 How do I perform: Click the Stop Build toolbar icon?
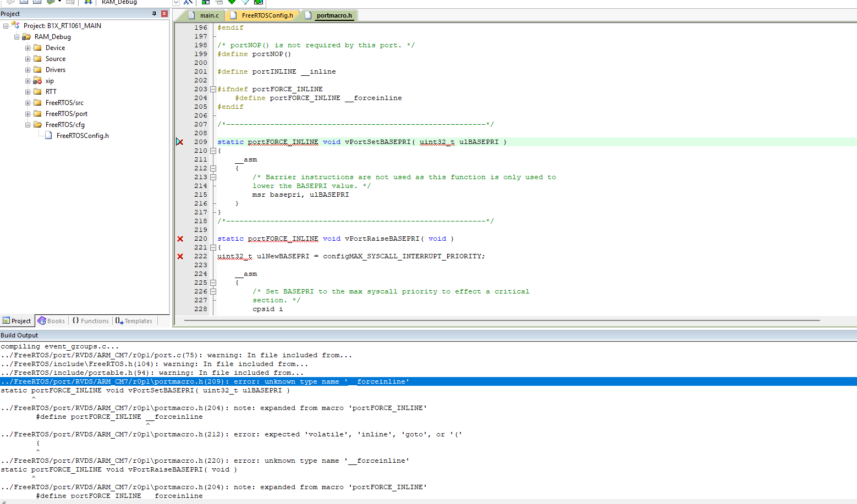[70, 3]
